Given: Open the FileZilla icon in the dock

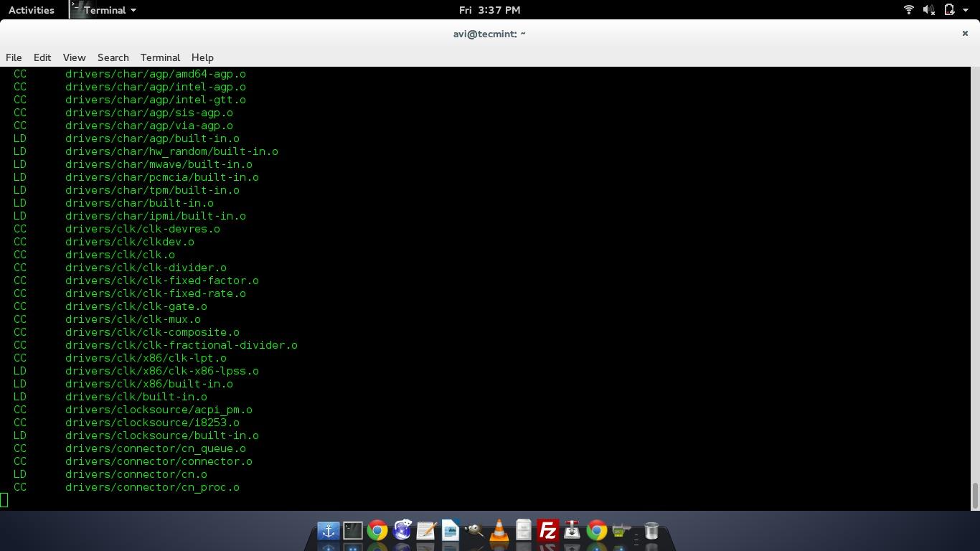Looking at the screenshot, I should click(547, 531).
